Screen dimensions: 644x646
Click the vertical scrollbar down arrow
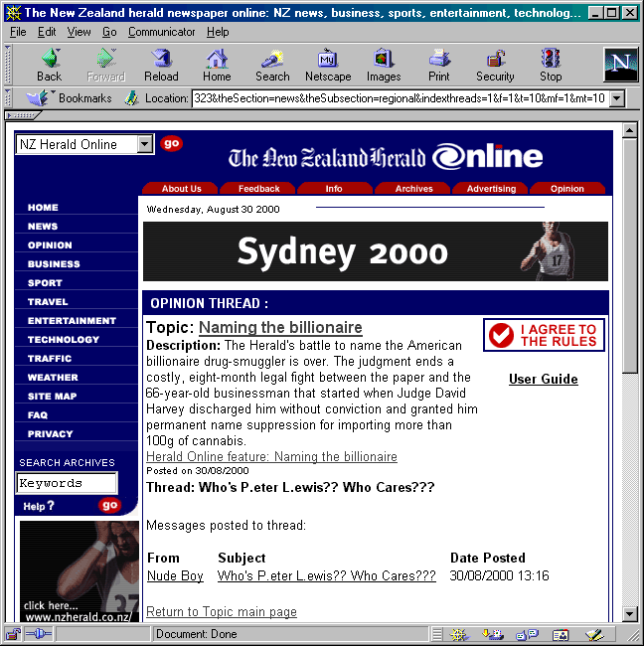(629, 614)
